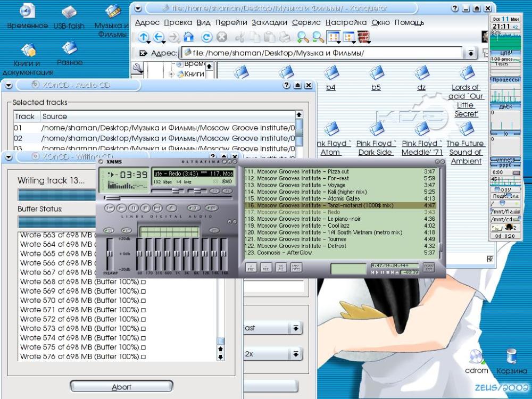Click the wrench icon in Konqueror sidebar
Viewport: 532px width, 399px height.
[138, 69]
